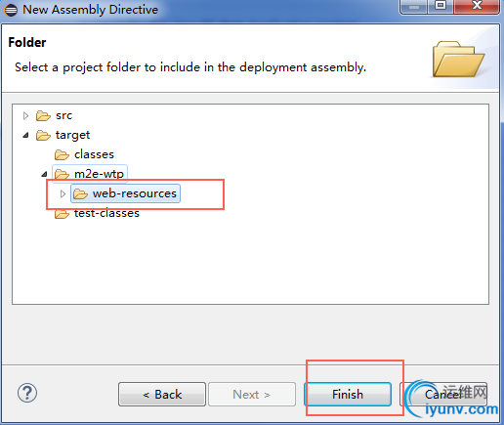Click the src folder icon
Image resolution: width=504 pixels, height=425 pixels.
(43, 115)
